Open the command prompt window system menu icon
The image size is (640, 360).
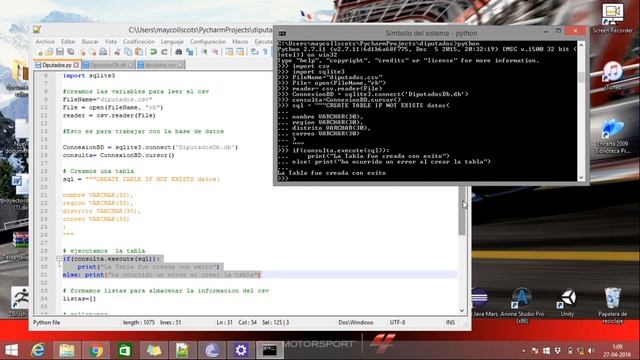coord(282,33)
